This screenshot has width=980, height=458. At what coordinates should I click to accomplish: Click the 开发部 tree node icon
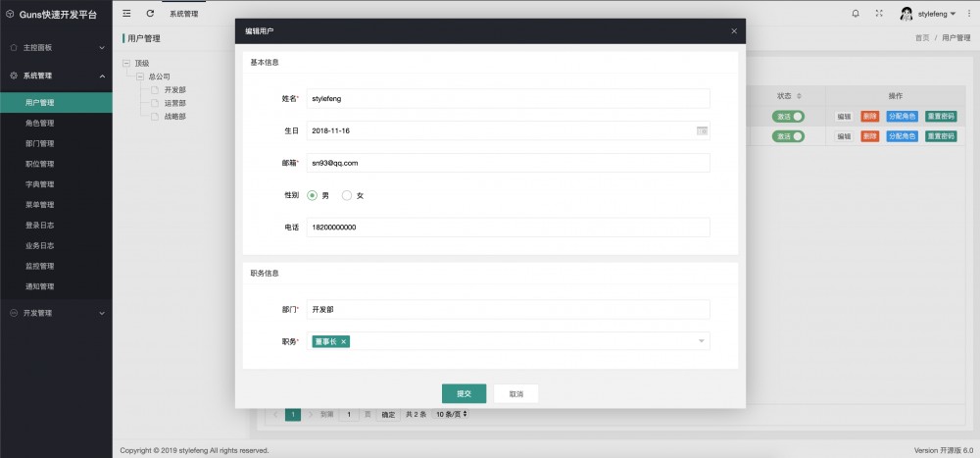155,90
